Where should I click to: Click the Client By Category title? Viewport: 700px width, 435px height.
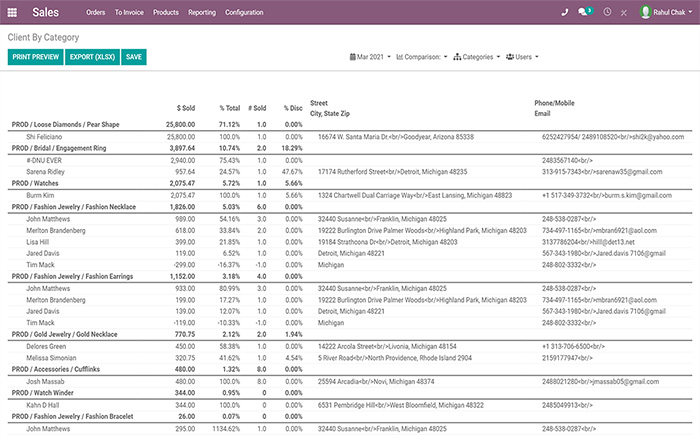coord(43,38)
